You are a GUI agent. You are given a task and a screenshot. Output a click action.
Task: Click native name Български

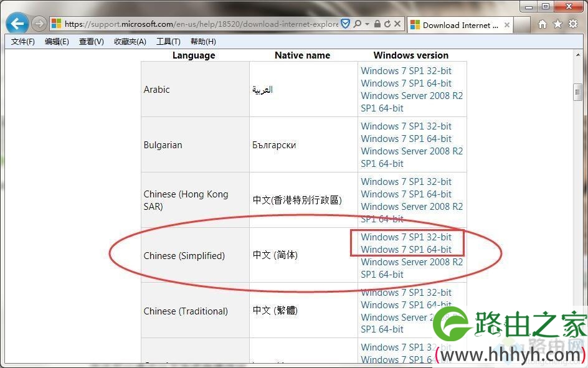click(x=274, y=145)
